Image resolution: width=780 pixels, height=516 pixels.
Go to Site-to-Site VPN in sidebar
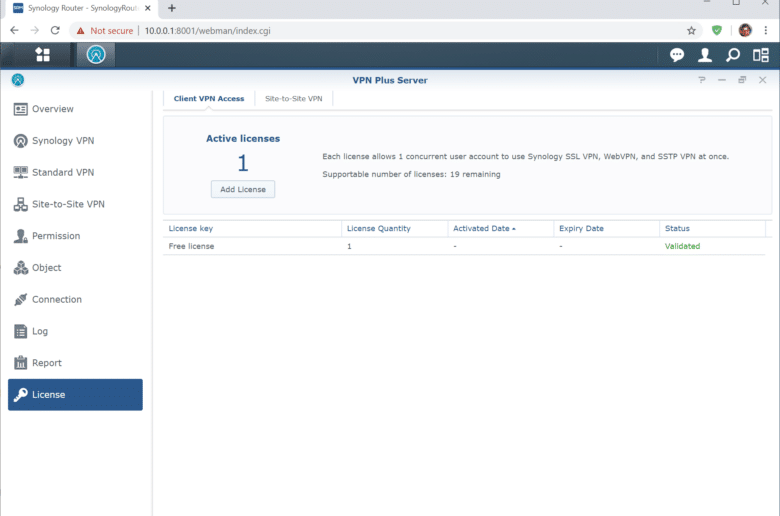click(x=75, y=204)
